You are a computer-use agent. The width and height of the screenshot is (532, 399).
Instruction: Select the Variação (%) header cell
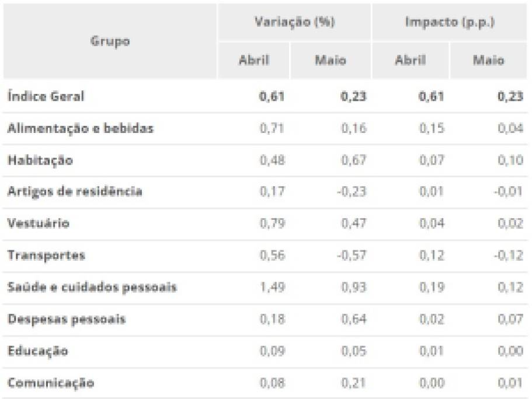(294, 22)
